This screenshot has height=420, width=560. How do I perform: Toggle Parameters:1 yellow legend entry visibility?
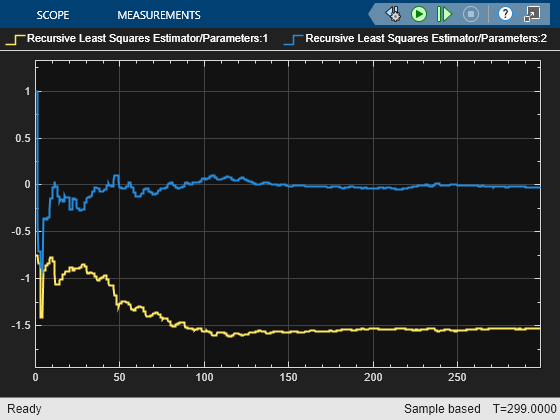coord(137,39)
